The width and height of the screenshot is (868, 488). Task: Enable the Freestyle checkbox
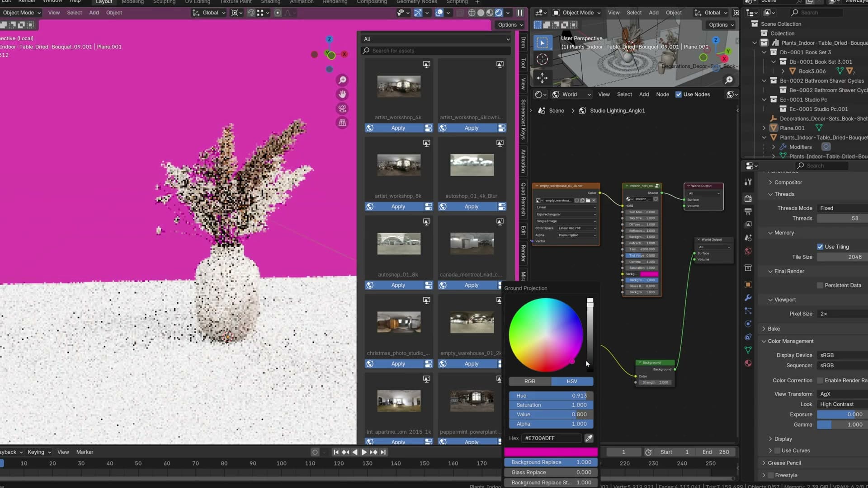point(770,475)
